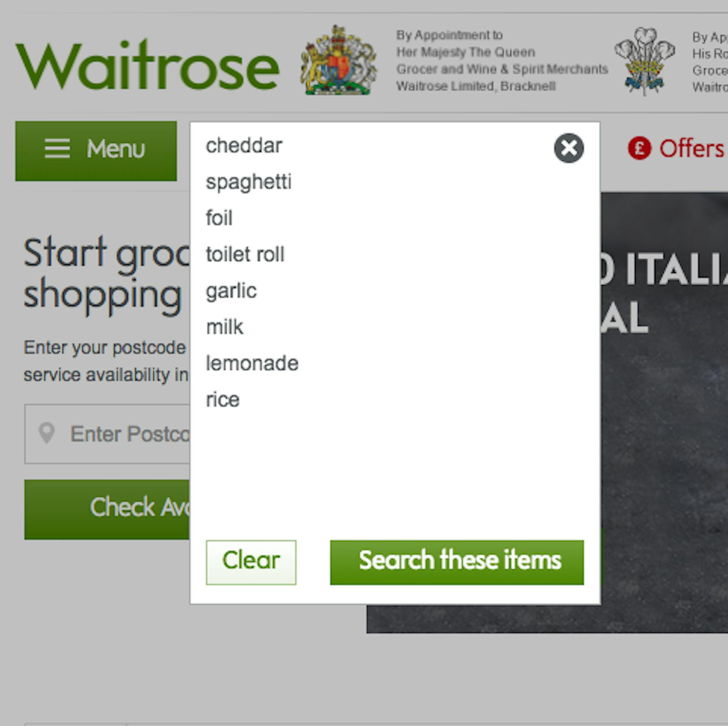728x726 pixels.
Task: Select the 'cheddar' list entry
Action: click(244, 146)
